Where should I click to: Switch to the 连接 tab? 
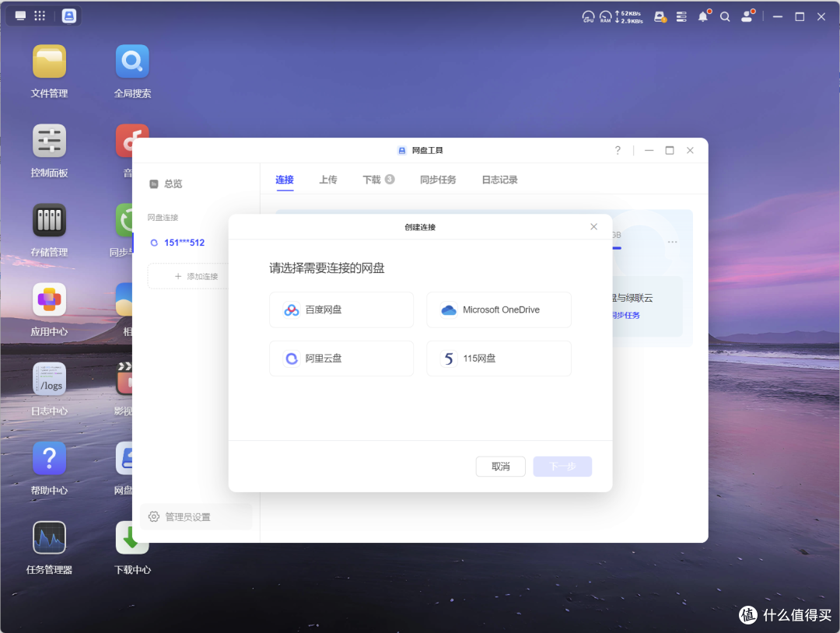point(285,180)
